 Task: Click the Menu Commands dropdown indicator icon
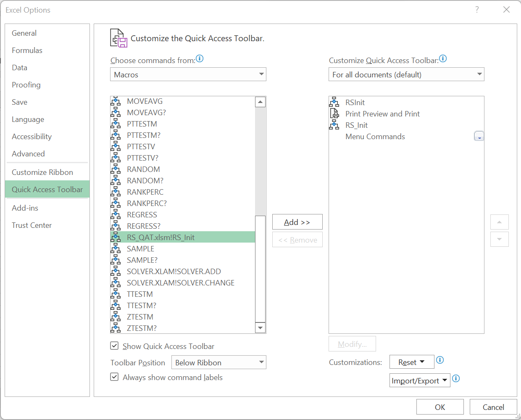pos(479,136)
